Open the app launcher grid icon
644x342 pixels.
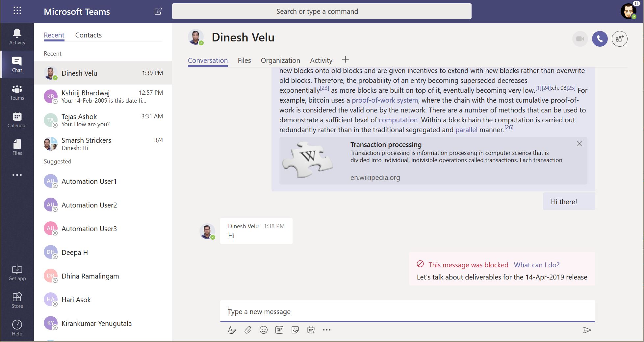17,11
